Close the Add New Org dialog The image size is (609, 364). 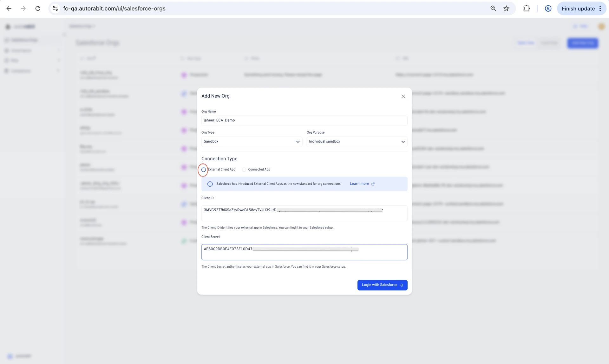[403, 96]
